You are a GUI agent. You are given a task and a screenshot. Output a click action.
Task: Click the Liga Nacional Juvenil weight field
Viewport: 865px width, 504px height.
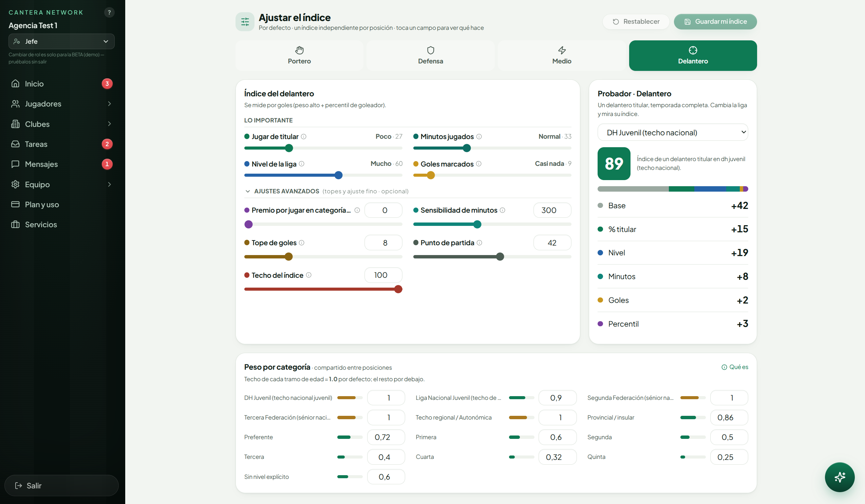click(558, 398)
